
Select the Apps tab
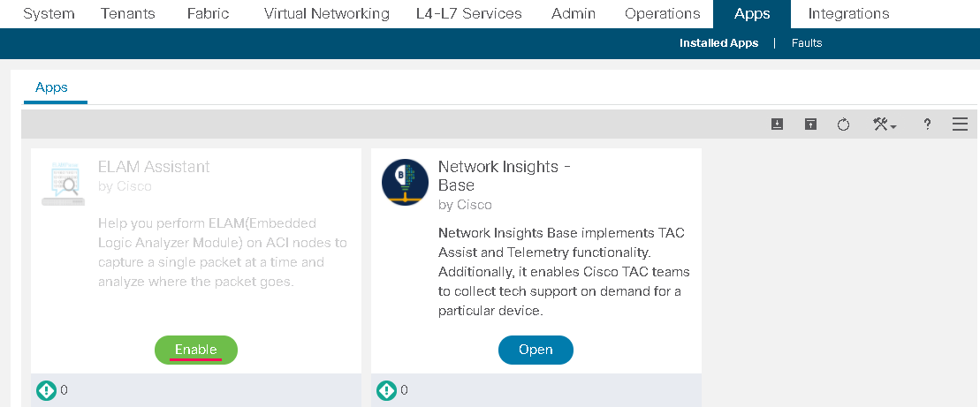pos(52,87)
